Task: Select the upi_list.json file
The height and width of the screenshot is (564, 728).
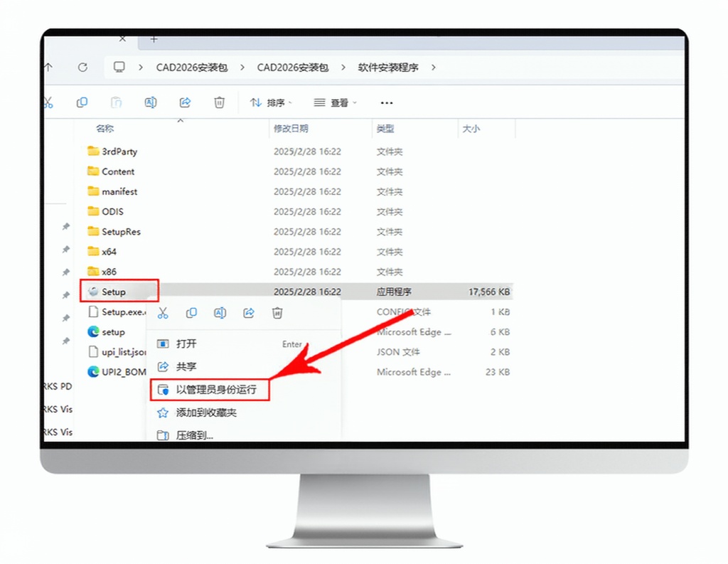Action: [117, 351]
